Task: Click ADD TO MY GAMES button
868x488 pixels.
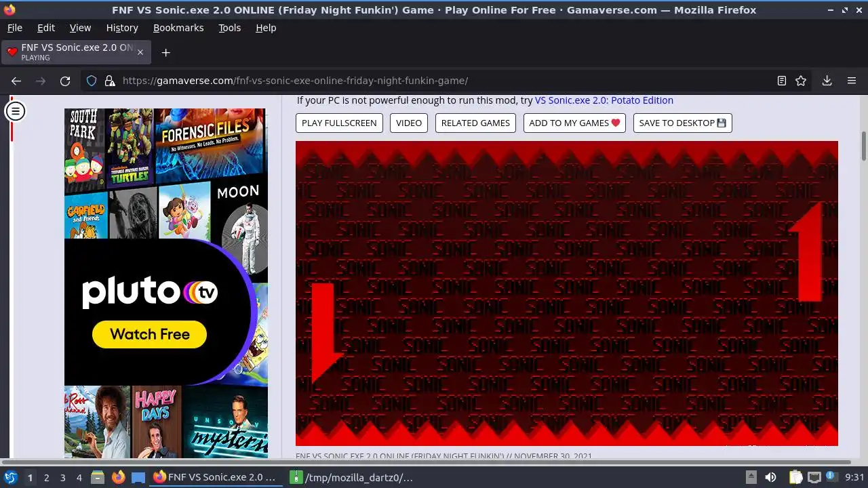Action: [x=574, y=123]
